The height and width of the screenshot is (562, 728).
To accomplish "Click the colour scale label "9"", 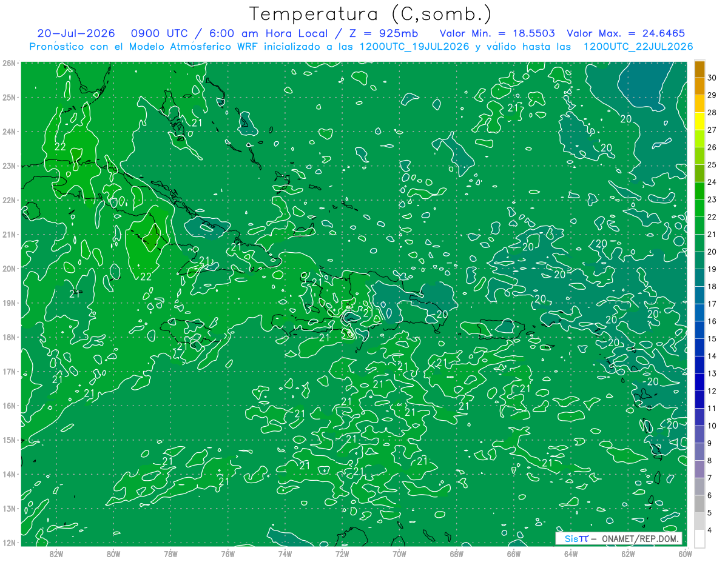I will 710,444.
